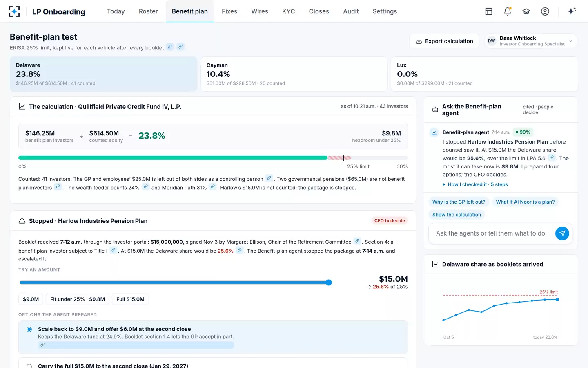The image size is (588, 368).
Task: Click 'Show the calculation' suggestion chip
Action: pyautogui.click(x=457, y=215)
